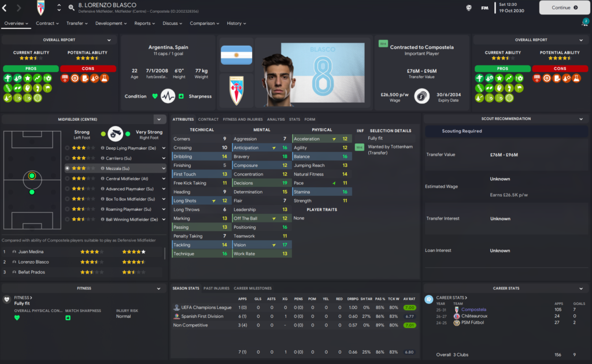The width and height of the screenshot is (592, 364).
Task: Click the central midfield position dot on pitch
Action: [x=32, y=176]
